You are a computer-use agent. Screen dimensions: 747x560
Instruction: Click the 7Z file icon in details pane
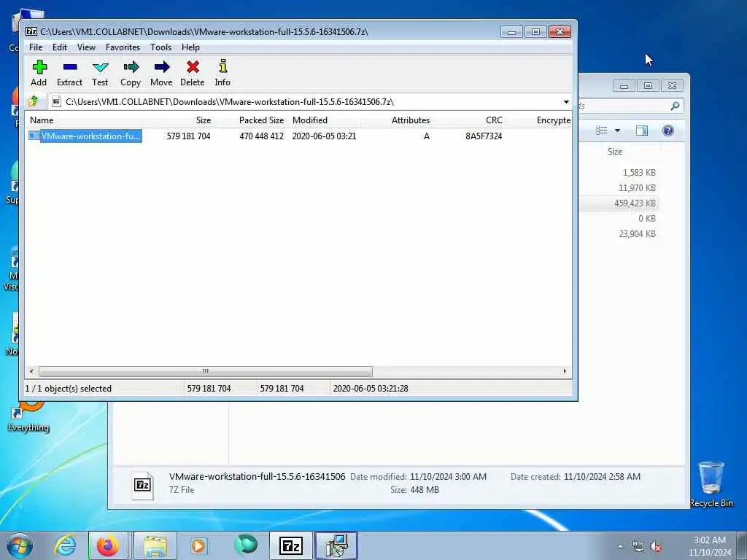[x=142, y=485]
